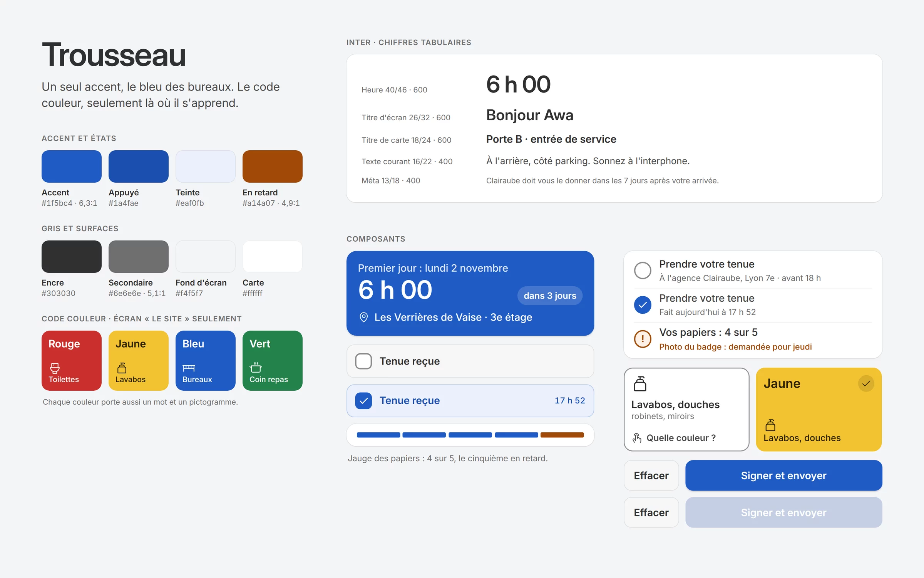Click the desk icon in the Bleu Bureaux tile

pos(189,368)
